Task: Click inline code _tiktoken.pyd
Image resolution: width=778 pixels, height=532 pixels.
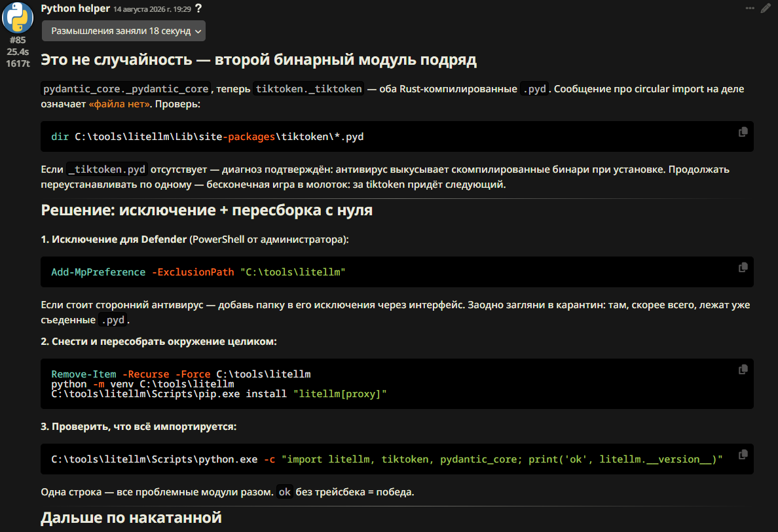Action: 107,169
